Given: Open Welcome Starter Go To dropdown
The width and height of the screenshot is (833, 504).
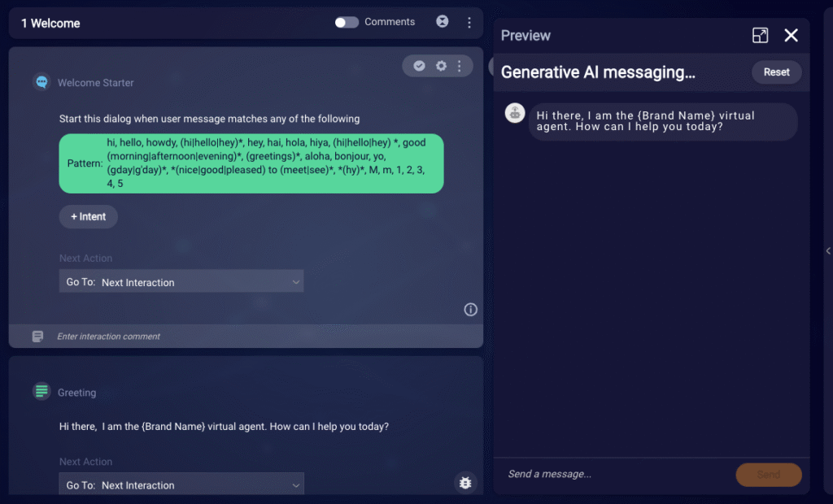Looking at the screenshot, I should [x=181, y=281].
